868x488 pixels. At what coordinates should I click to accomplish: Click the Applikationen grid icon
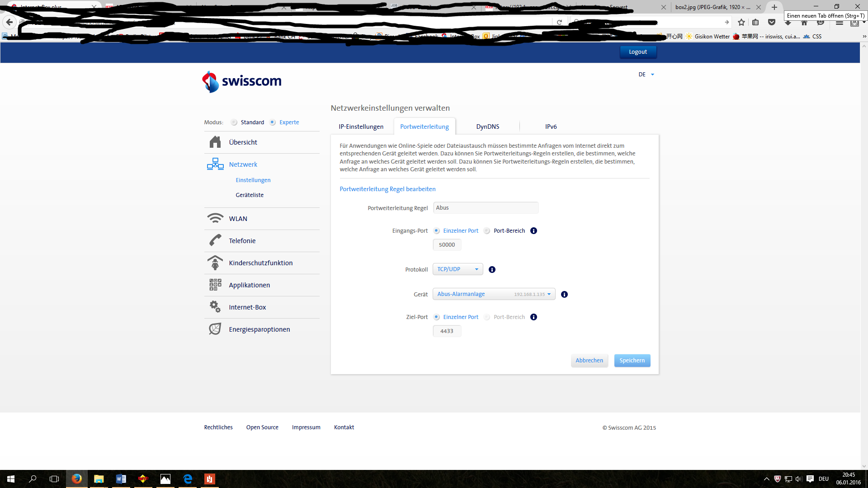(x=215, y=285)
